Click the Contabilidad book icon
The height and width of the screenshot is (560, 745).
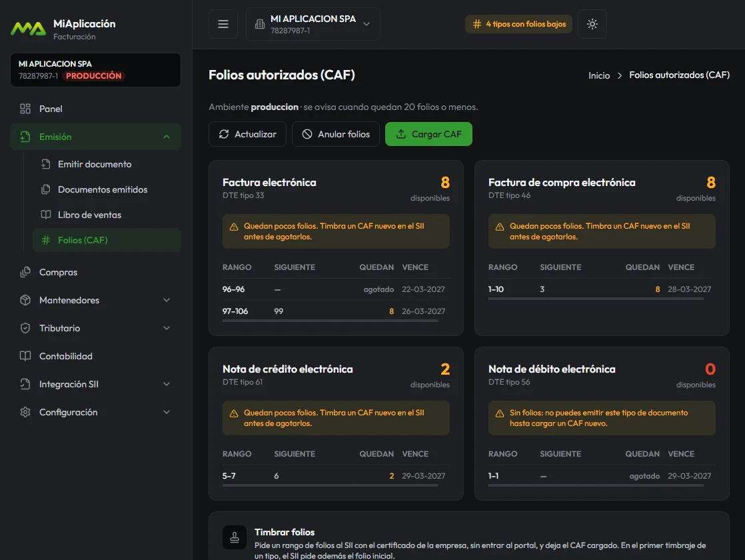coord(25,356)
